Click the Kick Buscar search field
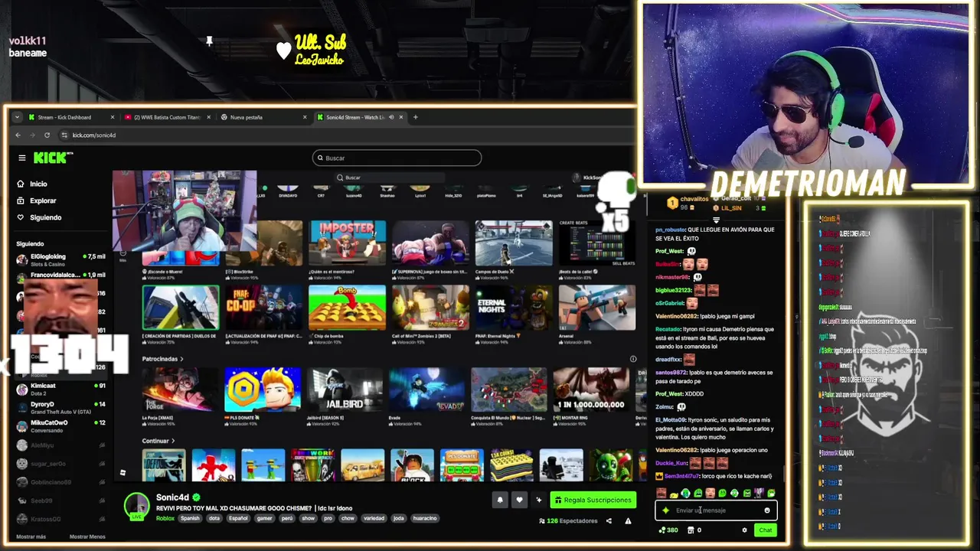This screenshot has height=551, width=980. pos(397,158)
